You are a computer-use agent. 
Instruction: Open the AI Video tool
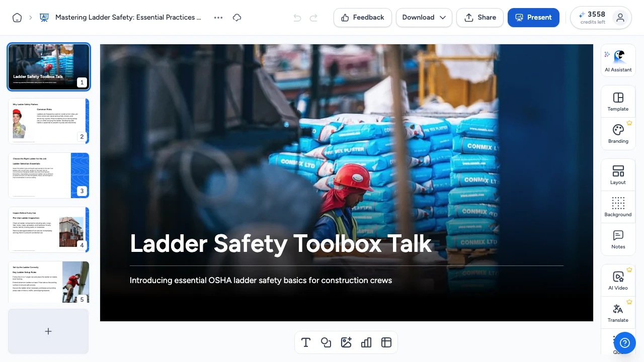tap(618, 281)
